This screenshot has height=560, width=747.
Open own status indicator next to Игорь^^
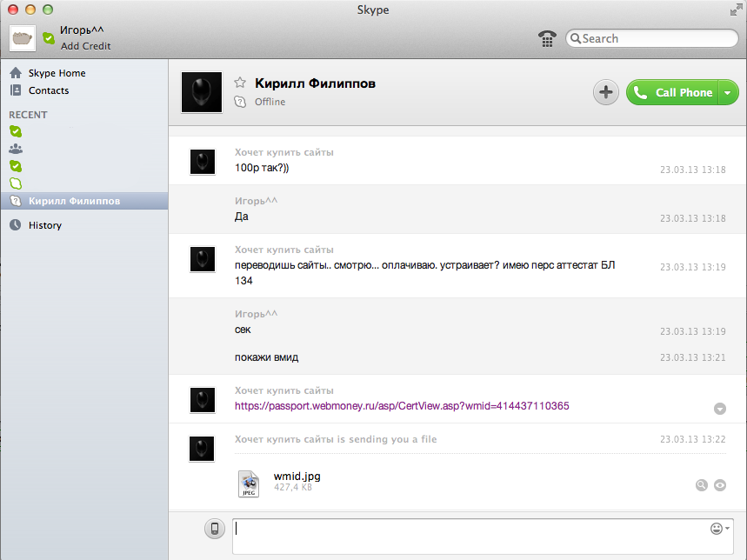[49, 38]
